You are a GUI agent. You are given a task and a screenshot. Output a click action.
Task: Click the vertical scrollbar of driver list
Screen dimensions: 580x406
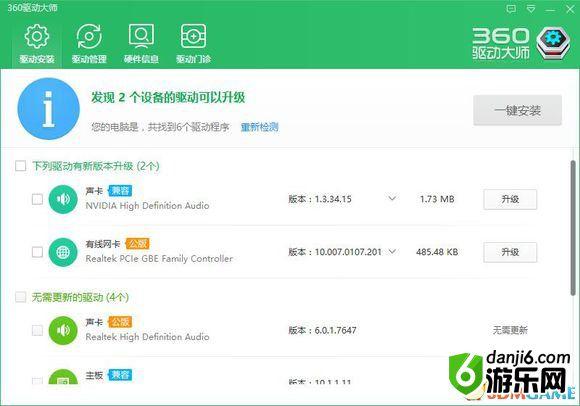[573, 227]
